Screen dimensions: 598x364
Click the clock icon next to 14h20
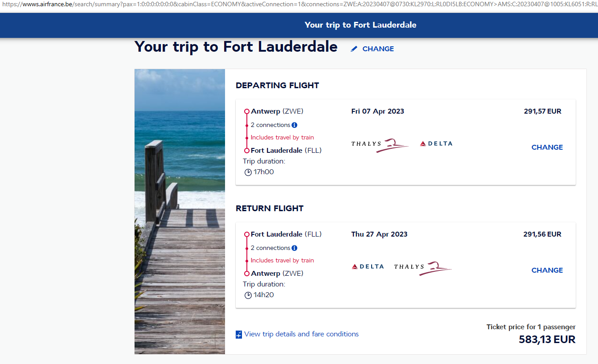coord(248,295)
